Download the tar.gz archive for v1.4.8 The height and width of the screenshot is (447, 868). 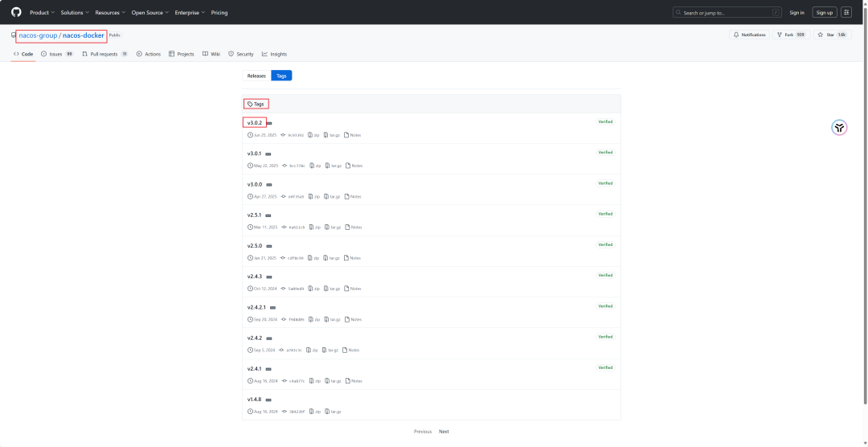click(x=333, y=412)
